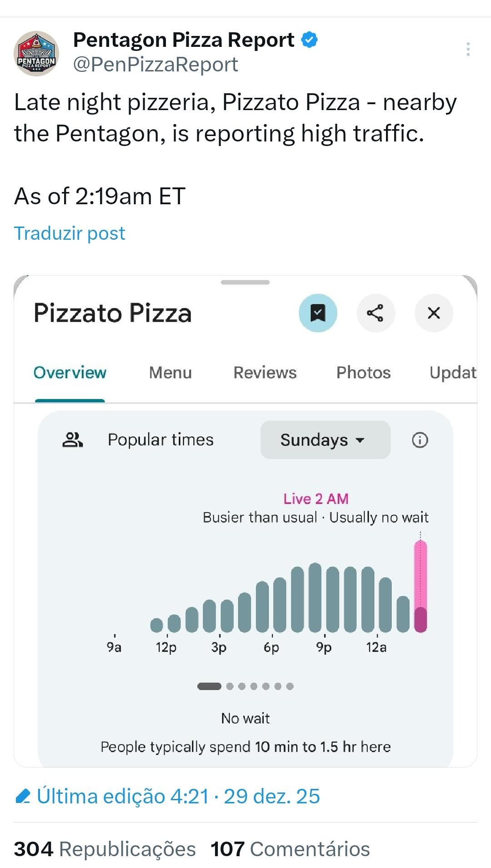Tap the second day pagination dot

tap(230, 686)
